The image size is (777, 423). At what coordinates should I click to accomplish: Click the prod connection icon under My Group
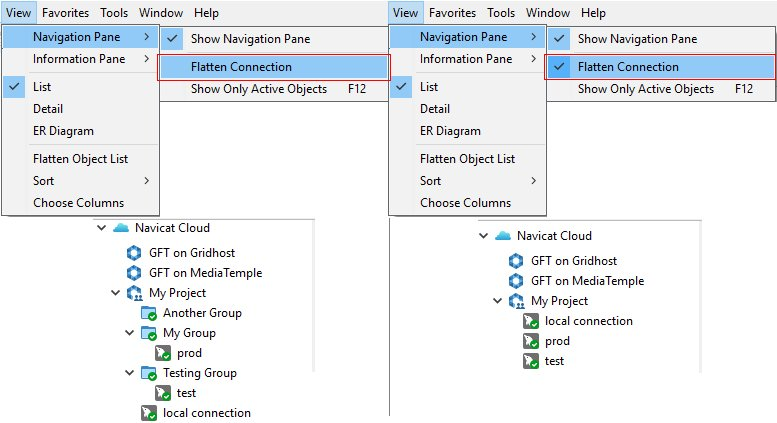point(164,353)
